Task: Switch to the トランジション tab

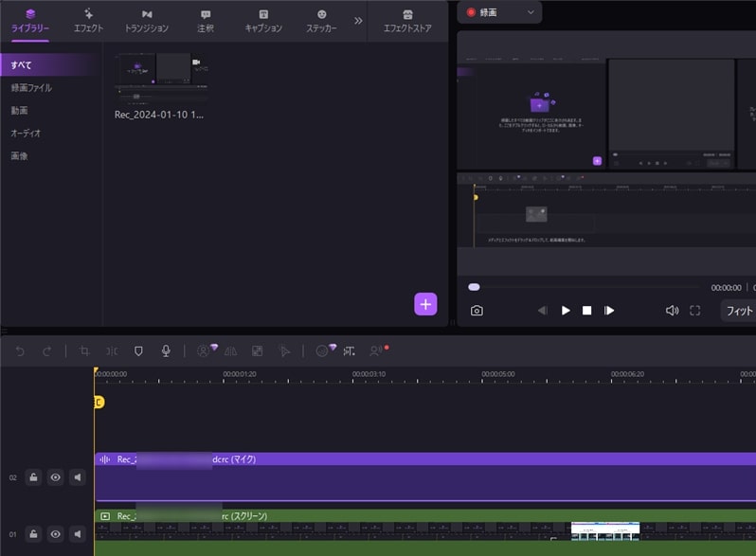Action: pyautogui.click(x=147, y=21)
